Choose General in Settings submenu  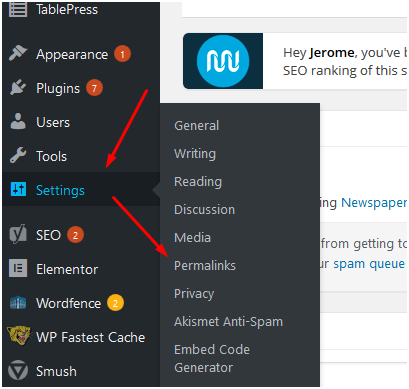[196, 126]
